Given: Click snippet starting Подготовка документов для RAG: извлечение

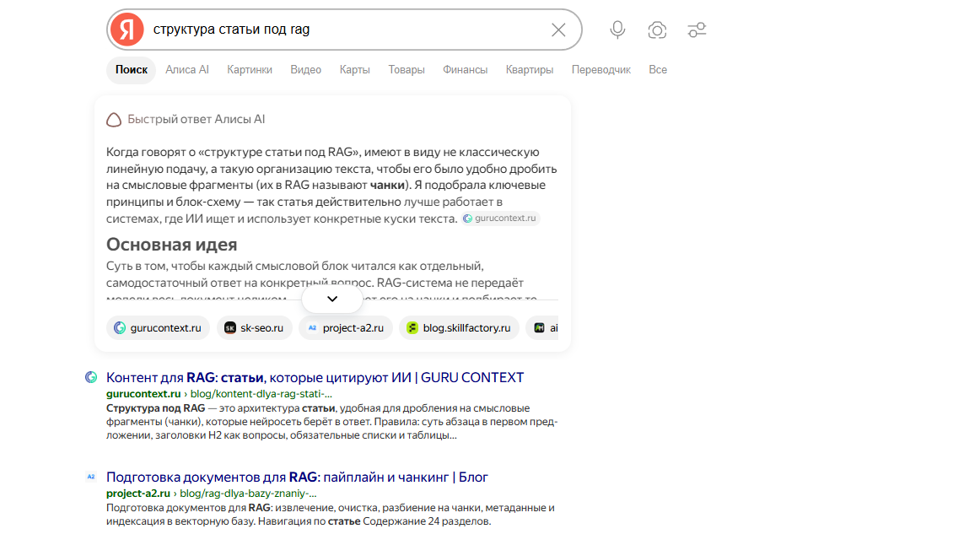Looking at the screenshot, I should click(x=330, y=515).
